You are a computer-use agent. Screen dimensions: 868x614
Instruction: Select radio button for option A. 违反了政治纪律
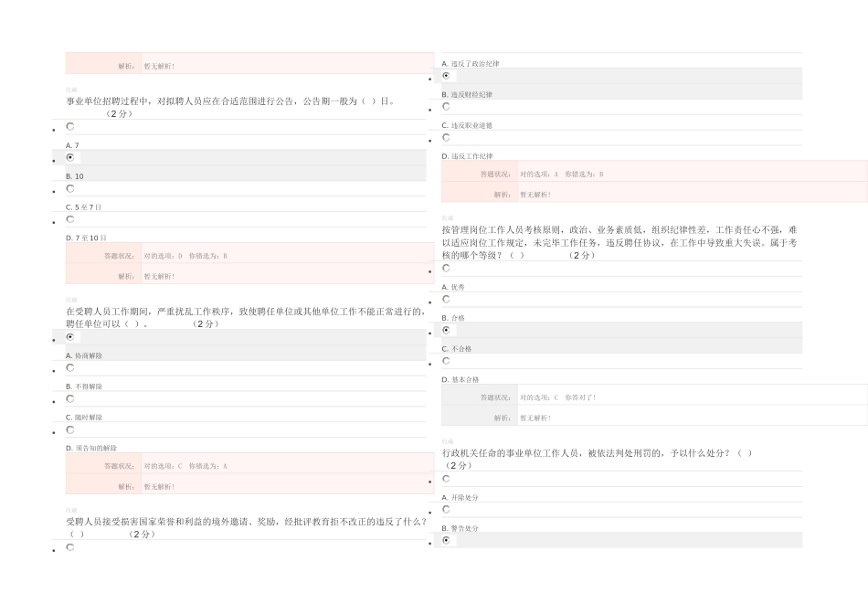(x=70, y=547)
